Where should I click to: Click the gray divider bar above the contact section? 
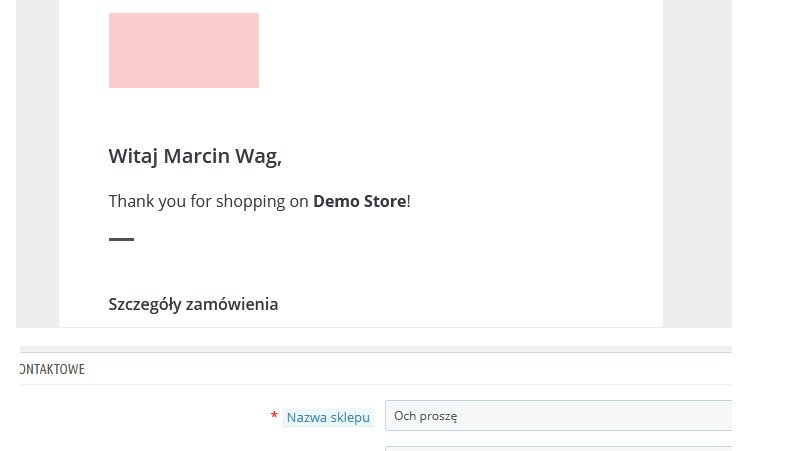tap(374, 349)
